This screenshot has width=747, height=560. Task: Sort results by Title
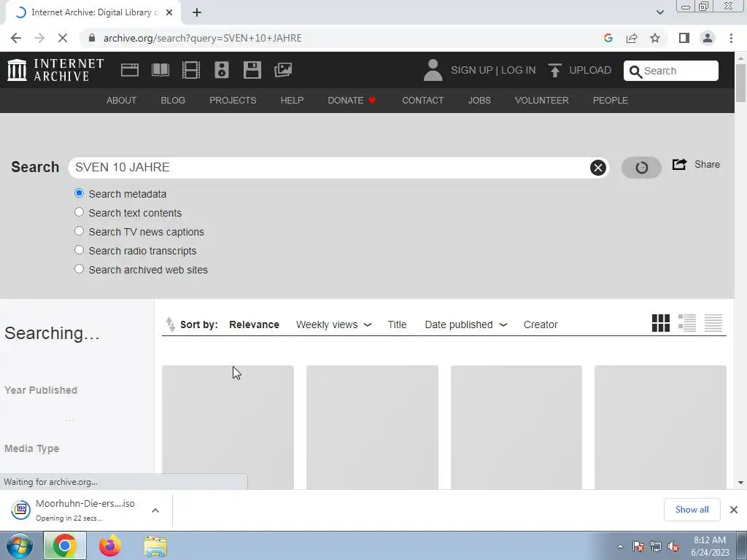coord(397,324)
